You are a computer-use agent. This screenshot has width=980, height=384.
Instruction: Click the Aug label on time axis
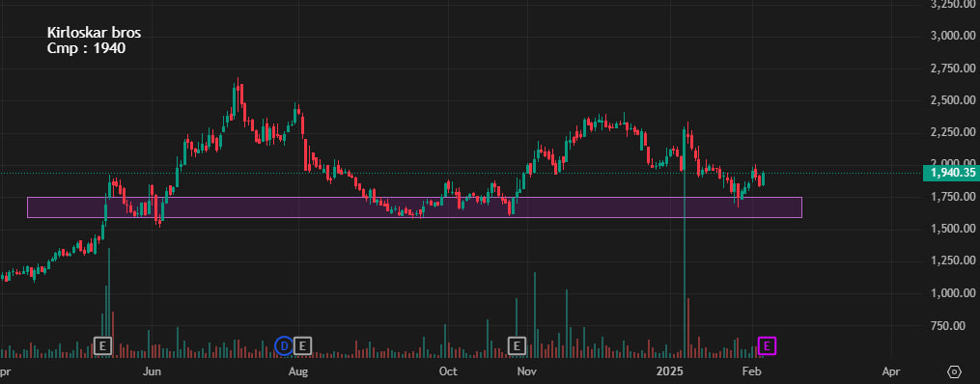[298, 371]
